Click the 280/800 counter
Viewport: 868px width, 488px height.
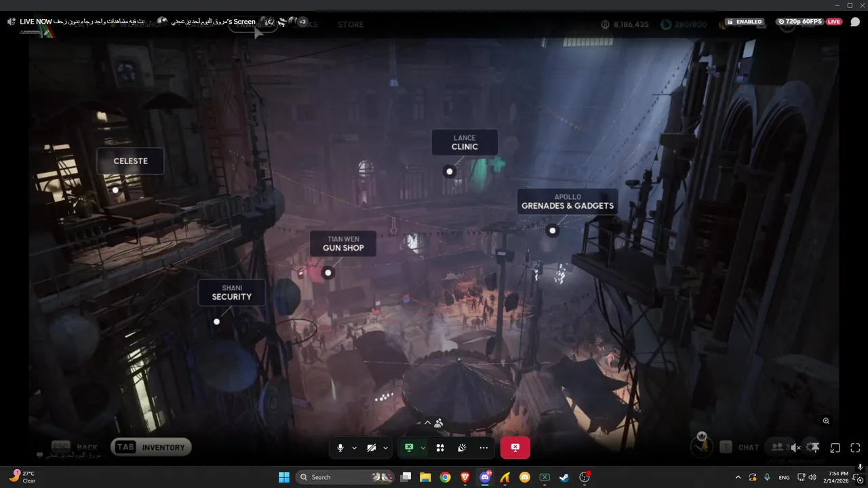tap(684, 24)
